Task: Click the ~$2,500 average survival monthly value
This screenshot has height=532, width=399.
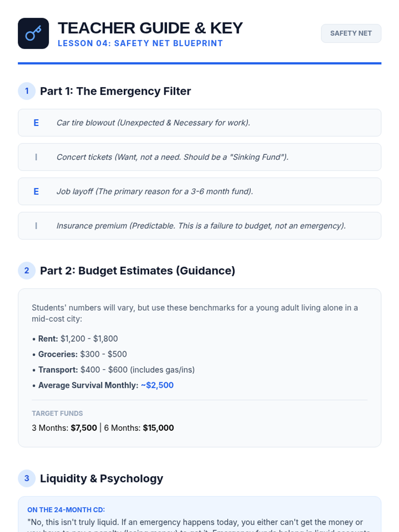Action: tap(157, 385)
